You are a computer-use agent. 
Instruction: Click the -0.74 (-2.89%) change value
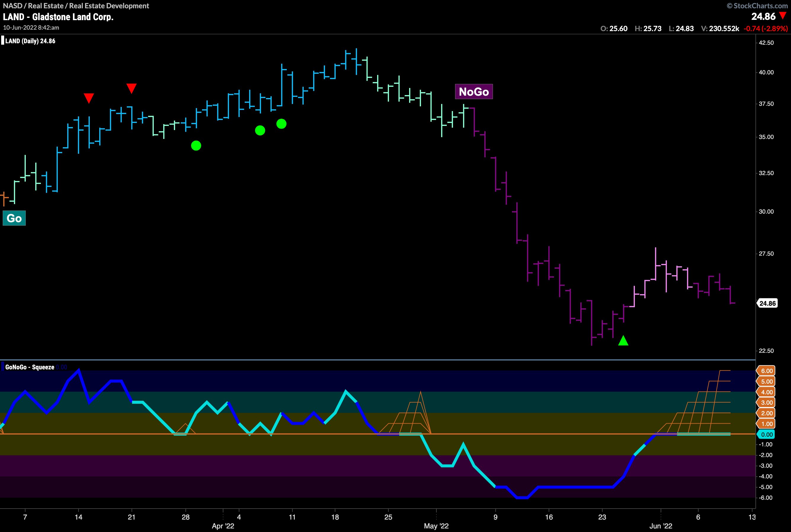click(x=766, y=28)
